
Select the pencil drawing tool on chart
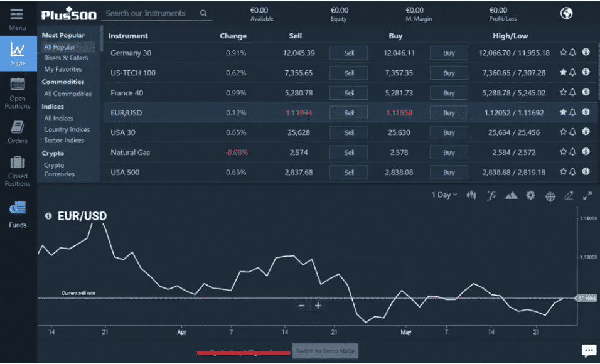pyautogui.click(x=569, y=196)
